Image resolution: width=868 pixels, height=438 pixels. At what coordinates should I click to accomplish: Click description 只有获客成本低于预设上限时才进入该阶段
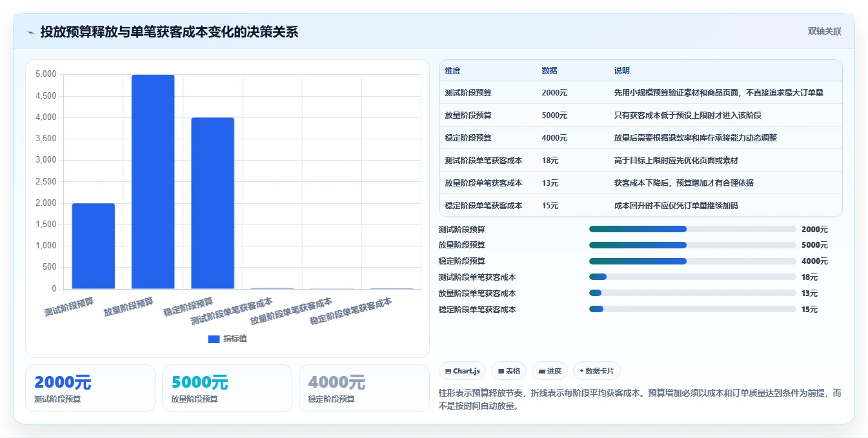coord(688,115)
